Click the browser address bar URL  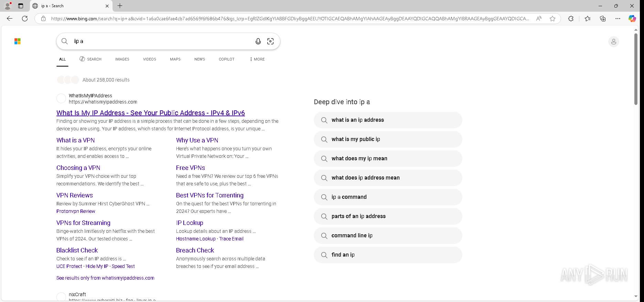coord(290,19)
